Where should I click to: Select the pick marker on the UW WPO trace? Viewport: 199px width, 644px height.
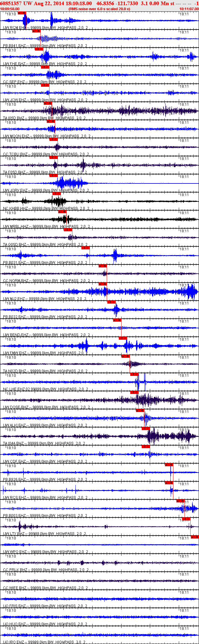pyautogui.click(x=195, y=537)
